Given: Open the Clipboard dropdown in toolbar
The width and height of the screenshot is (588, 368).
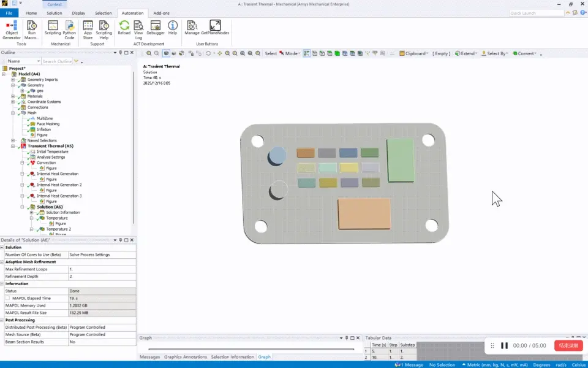Looking at the screenshot, I should tap(413, 54).
